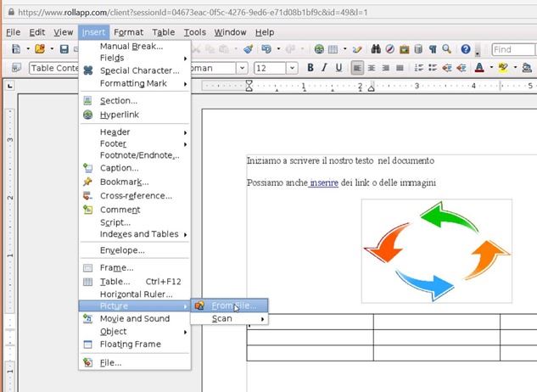The height and width of the screenshot is (392, 537).
Task: Click the Increase Indent icon
Action: click(461, 68)
